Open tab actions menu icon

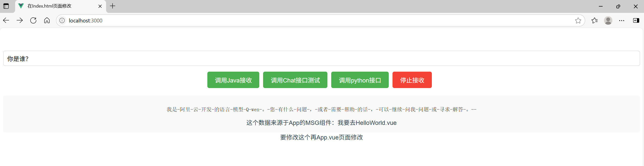[x=6, y=6]
